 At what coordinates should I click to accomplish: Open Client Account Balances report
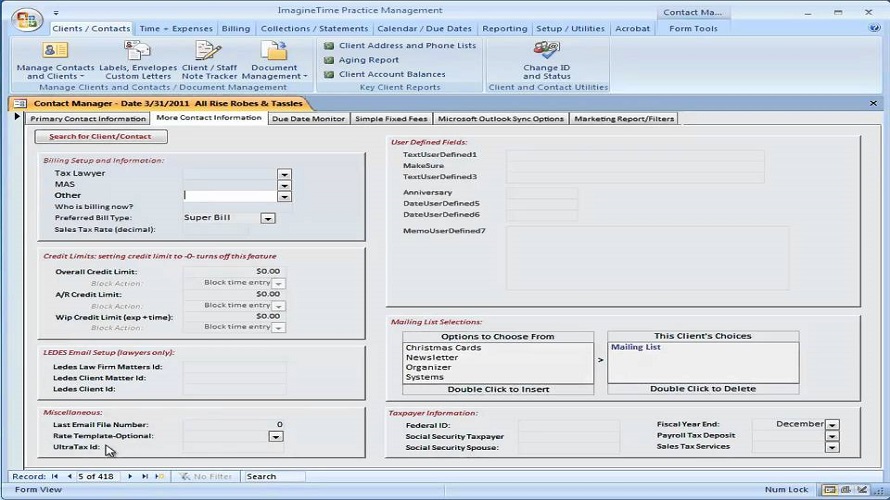[x=391, y=74]
